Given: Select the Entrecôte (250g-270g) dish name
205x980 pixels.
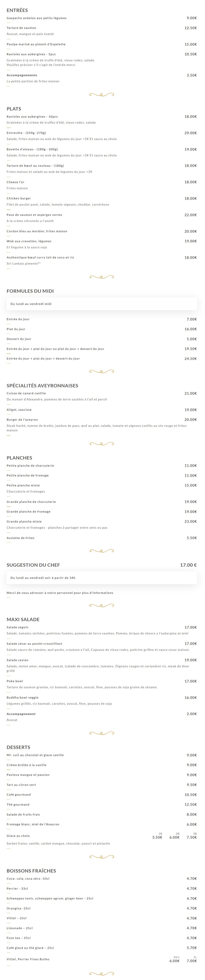Looking at the screenshot, I should click(26, 133).
